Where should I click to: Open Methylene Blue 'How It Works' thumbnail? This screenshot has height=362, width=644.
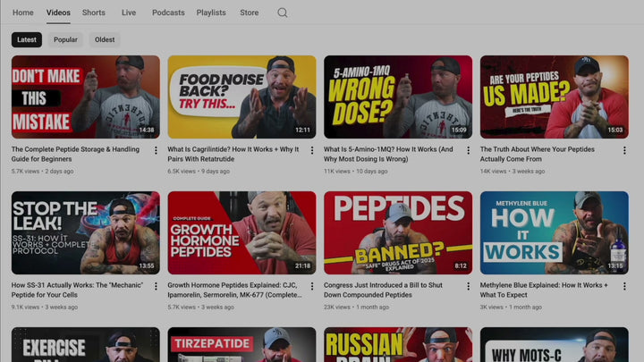[555, 232]
